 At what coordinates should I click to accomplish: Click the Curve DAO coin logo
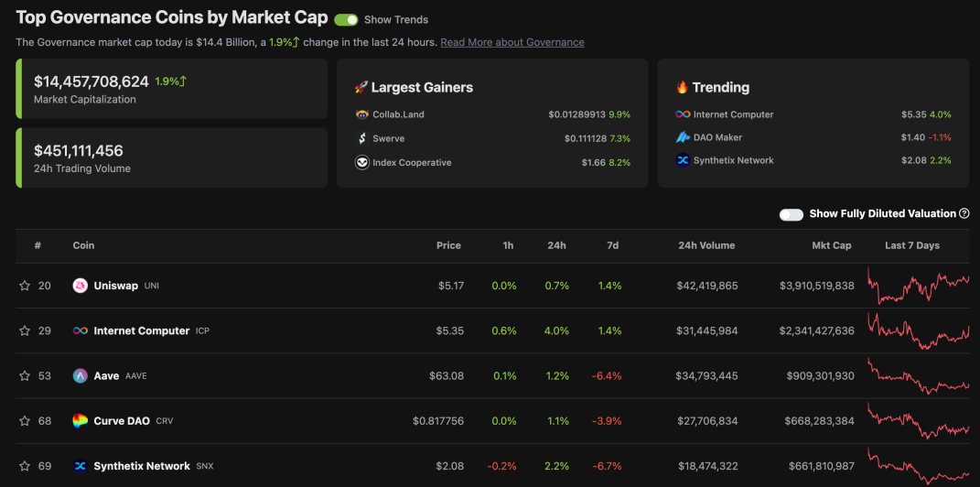(80, 421)
